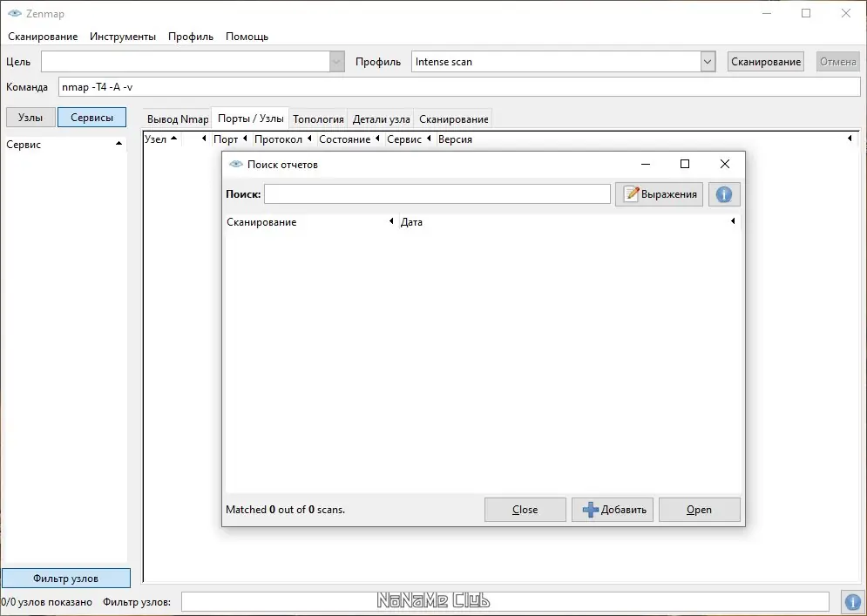The height and width of the screenshot is (616, 867).
Task: Click the '0/0 узлов показано' status text
Action: [46, 602]
